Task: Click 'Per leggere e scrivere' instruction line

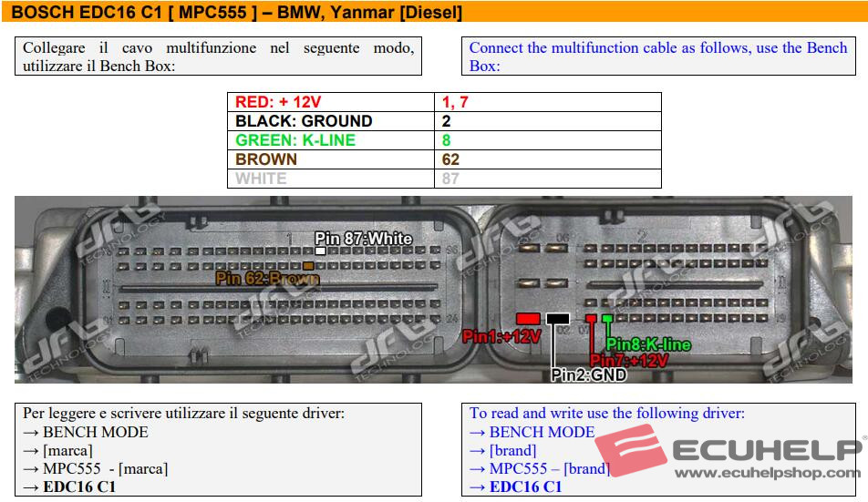Action: [183, 413]
